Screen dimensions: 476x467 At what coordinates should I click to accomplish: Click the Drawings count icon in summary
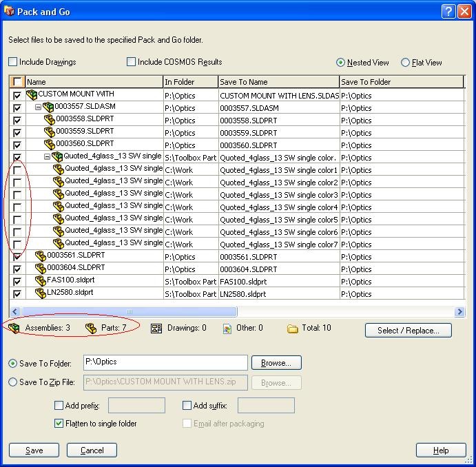click(156, 329)
